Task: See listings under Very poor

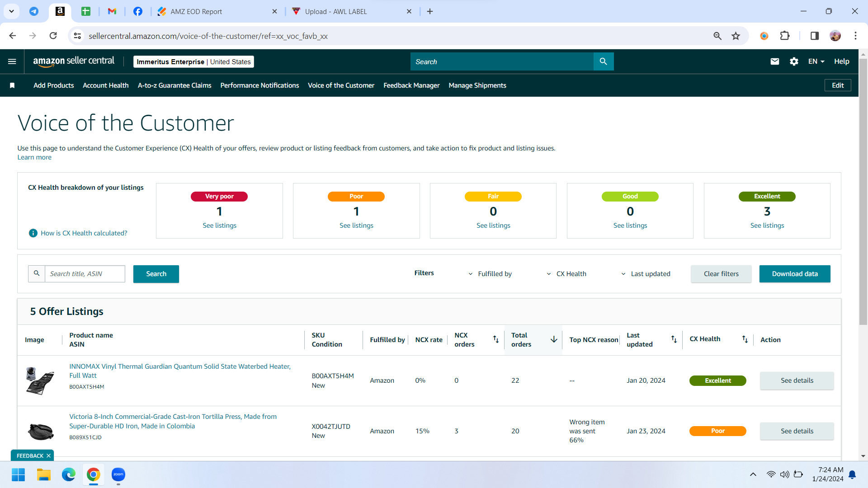Action: coord(219,225)
